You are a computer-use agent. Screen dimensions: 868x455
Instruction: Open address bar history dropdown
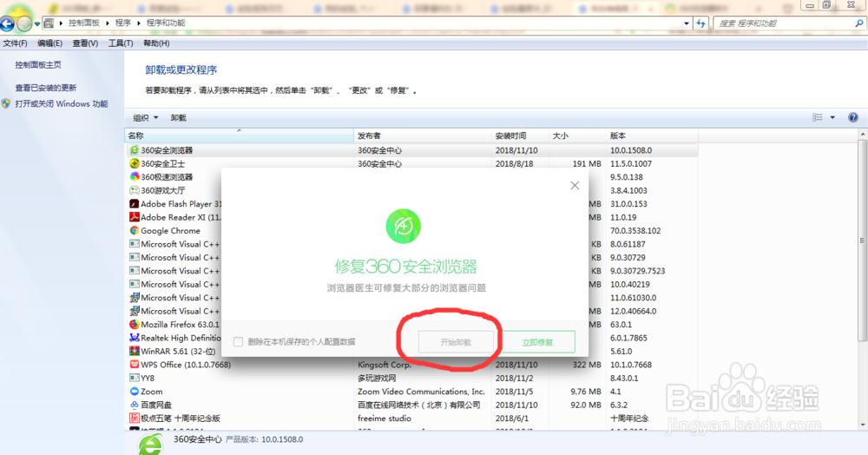point(687,23)
